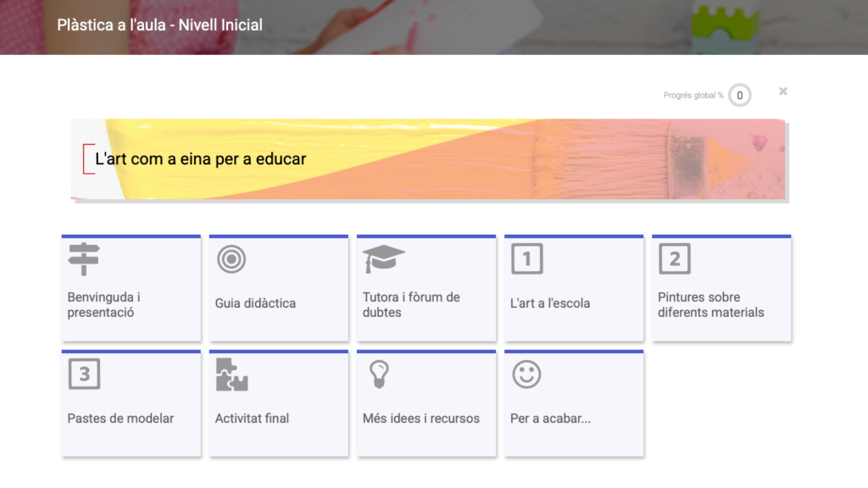View Més idees i recursos
This screenshot has width=868, height=488.
click(420, 419)
